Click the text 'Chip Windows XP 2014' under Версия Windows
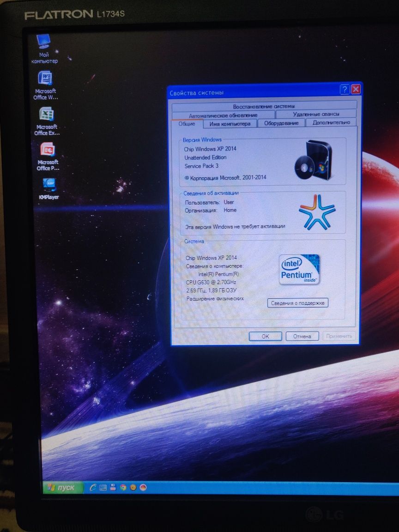Image resolution: width=399 pixels, height=532 pixels. pyautogui.click(x=210, y=149)
